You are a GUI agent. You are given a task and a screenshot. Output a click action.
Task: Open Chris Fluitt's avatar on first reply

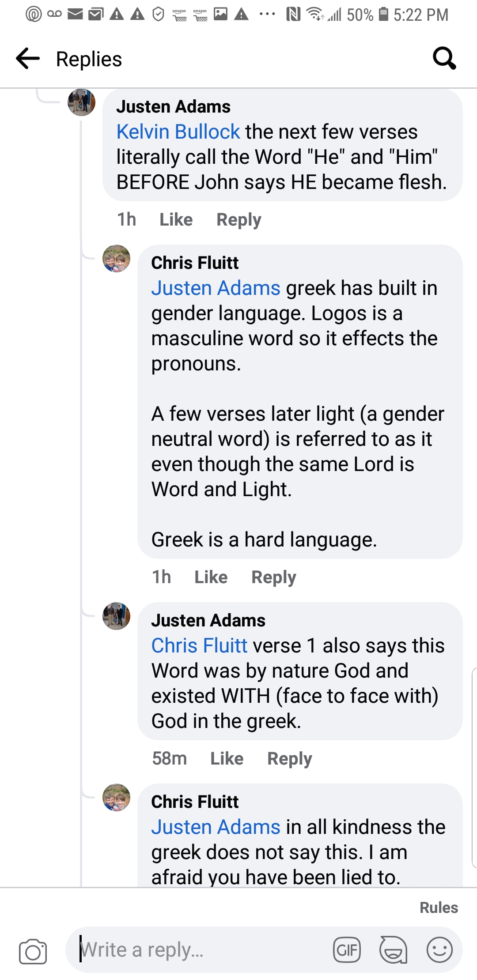tap(117, 258)
